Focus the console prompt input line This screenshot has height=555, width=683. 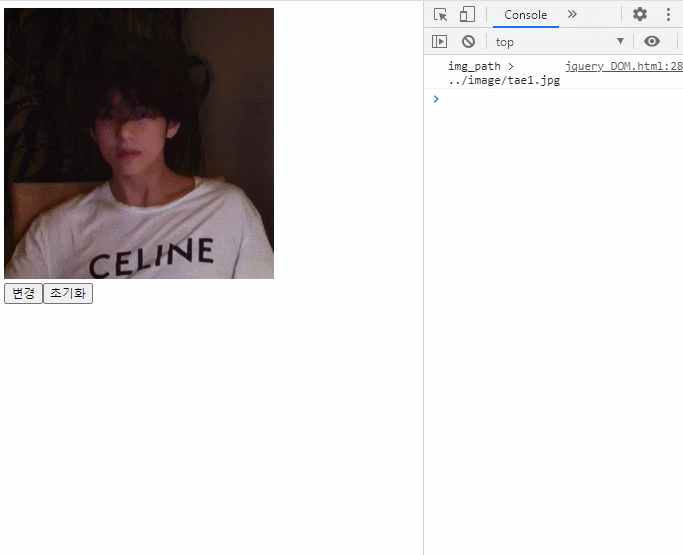click(x=558, y=99)
